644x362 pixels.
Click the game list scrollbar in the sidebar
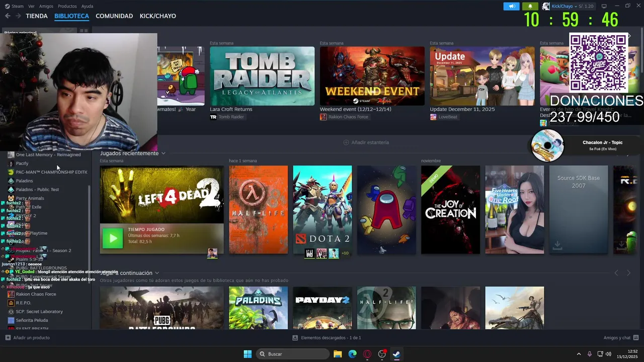click(90, 234)
